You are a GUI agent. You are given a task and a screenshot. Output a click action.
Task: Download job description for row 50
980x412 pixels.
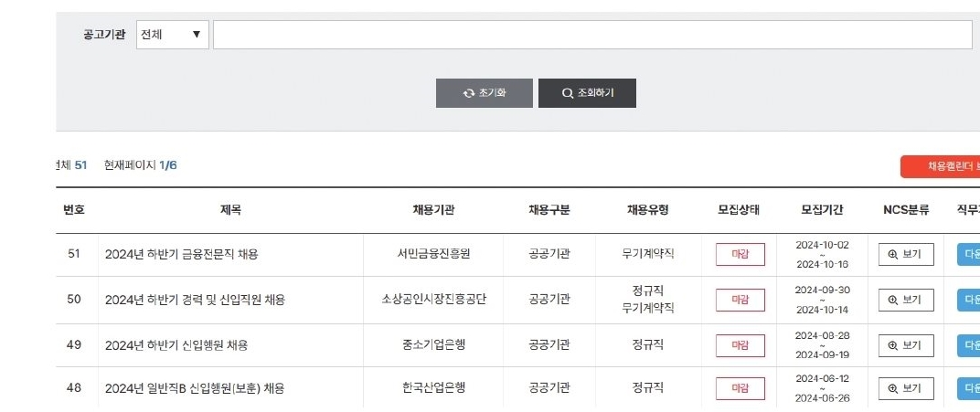coord(969,300)
